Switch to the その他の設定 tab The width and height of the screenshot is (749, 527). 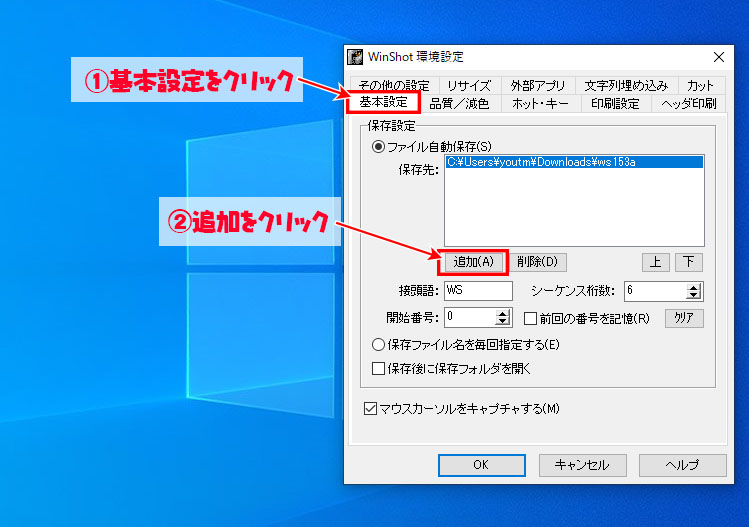[x=394, y=86]
